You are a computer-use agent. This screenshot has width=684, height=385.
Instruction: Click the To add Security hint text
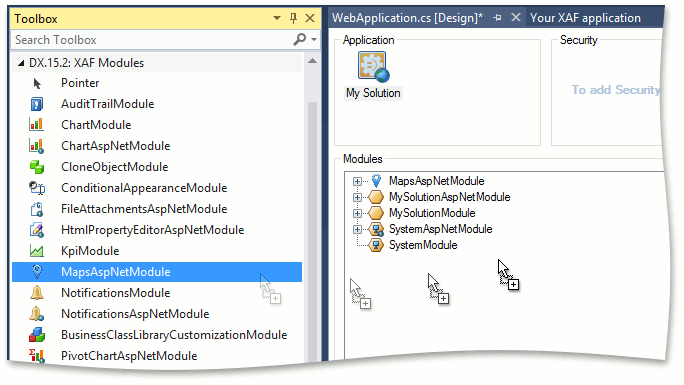pyautogui.click(x=616, y=90)
